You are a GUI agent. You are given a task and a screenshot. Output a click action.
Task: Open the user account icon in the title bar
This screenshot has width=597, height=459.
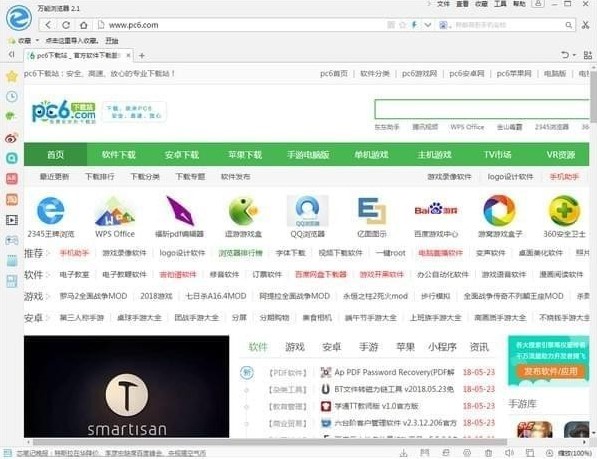538,4
